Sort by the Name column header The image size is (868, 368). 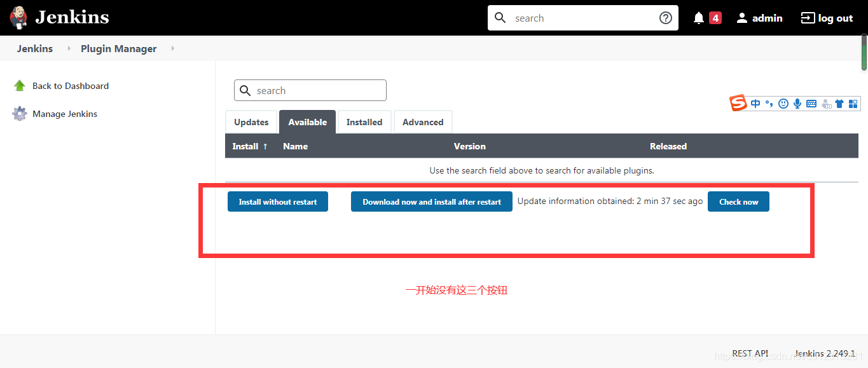pyautogui.click(x=296, y=146)
